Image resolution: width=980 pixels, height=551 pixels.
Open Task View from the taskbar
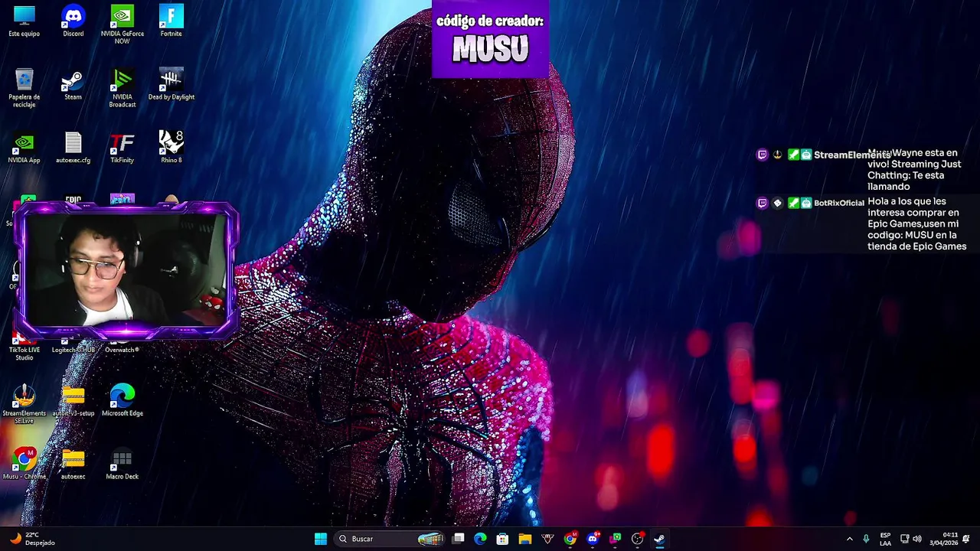click(x=458, y=539)
